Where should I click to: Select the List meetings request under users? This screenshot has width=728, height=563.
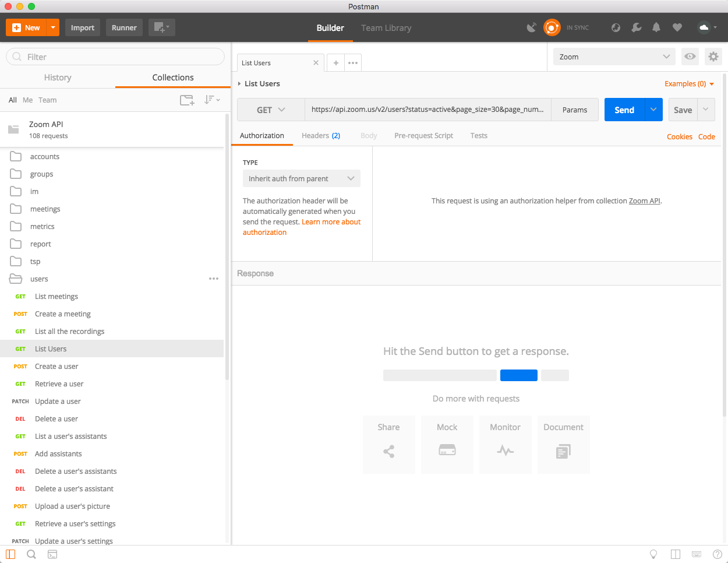coord(55,296)
